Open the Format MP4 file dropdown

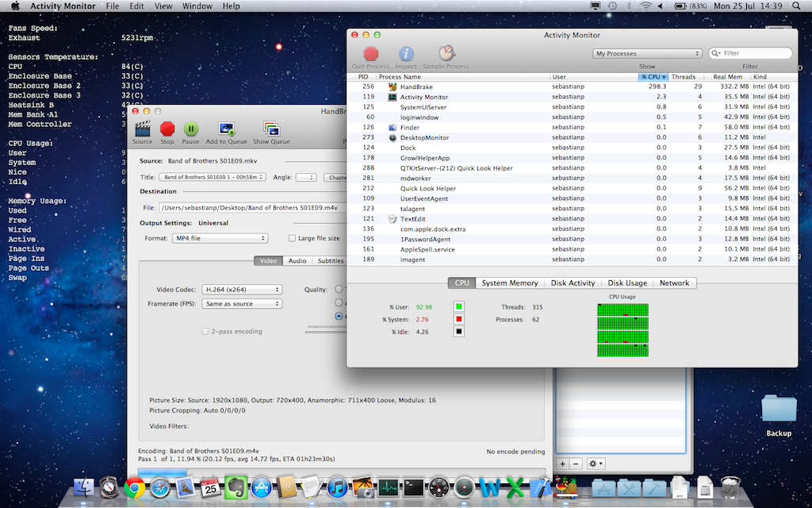pyautogui.click(x=220, y=238)
